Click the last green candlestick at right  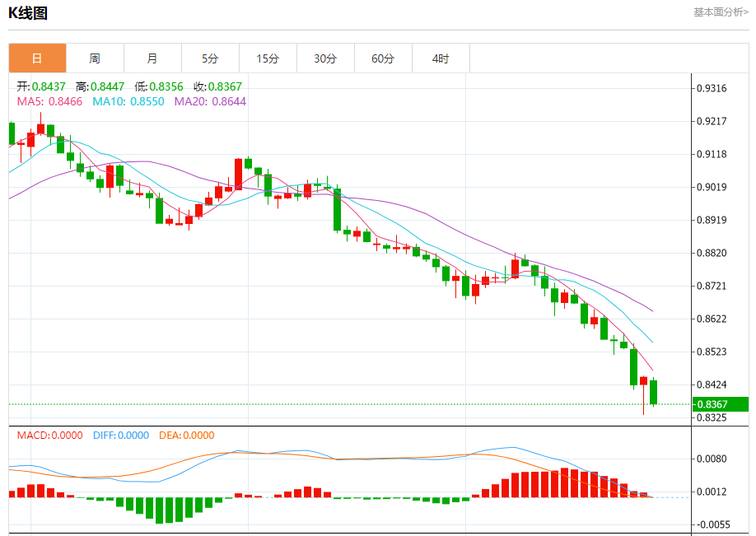point(653,392)
